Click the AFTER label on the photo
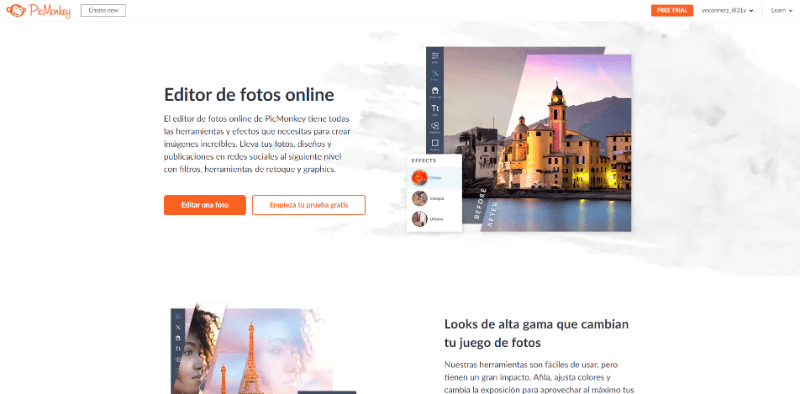 (493, 213)
